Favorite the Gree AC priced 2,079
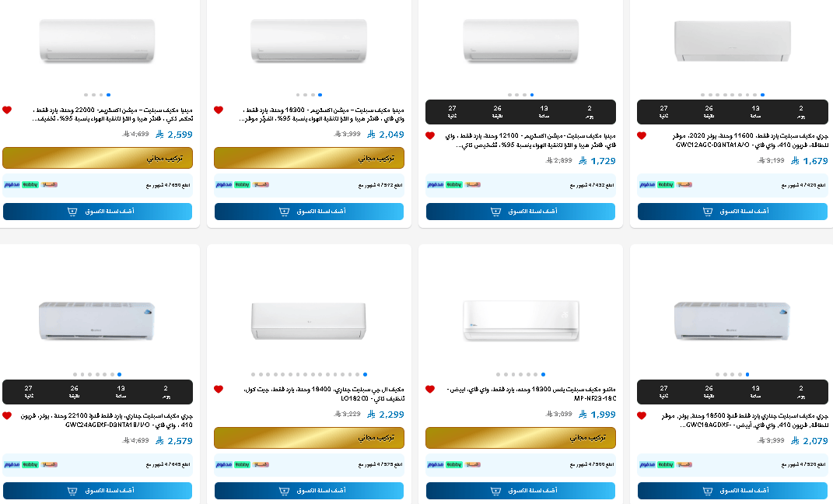This screenshot has width=833, height=504. click(641, 416)
